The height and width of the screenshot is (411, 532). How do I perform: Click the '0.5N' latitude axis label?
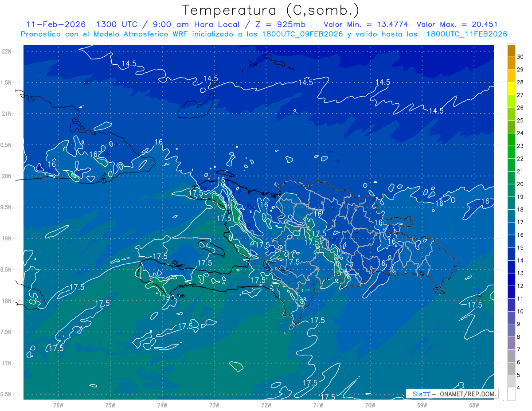7,145
